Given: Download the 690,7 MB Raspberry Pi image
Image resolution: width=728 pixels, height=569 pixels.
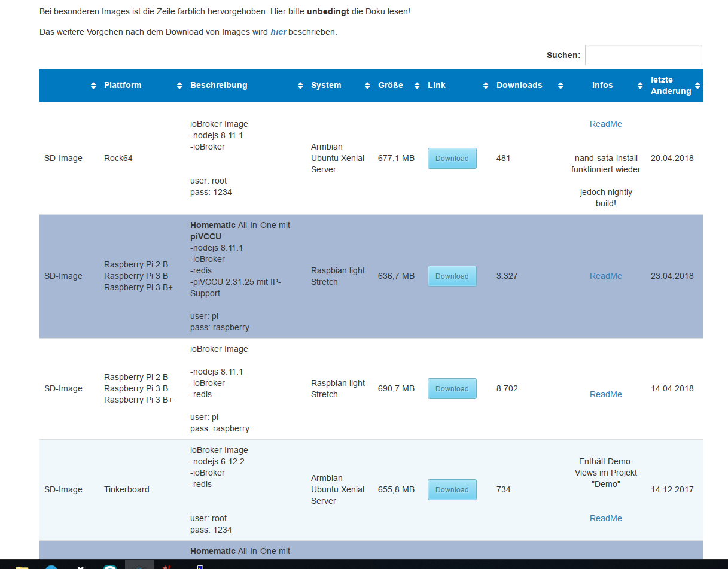Looking at the screenshot, I should [x=452, y=389].
